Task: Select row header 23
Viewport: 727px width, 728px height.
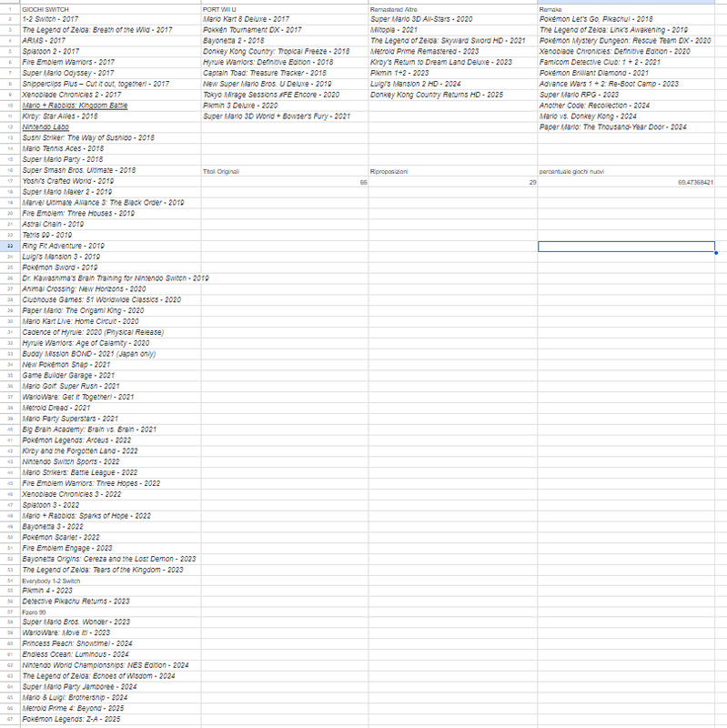Action: (10, 246)
